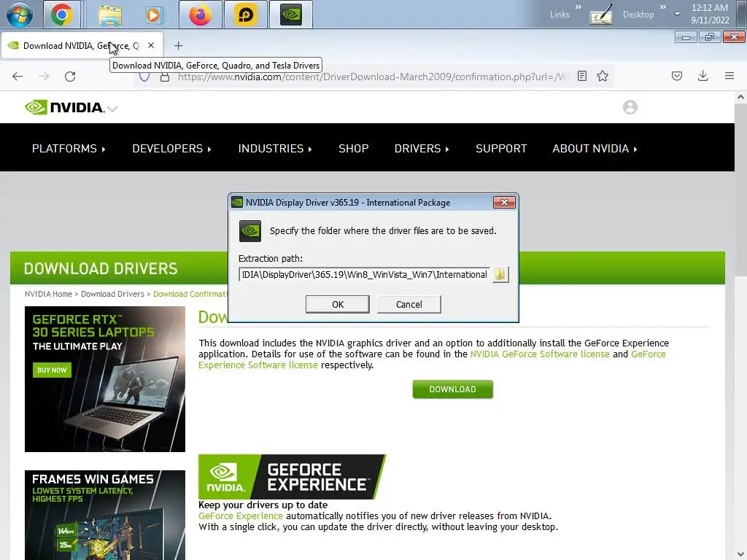The width and height of the screenshot is (747, 560).
Task: Click the page scrollbar up arrow
Action: point(740,97)
